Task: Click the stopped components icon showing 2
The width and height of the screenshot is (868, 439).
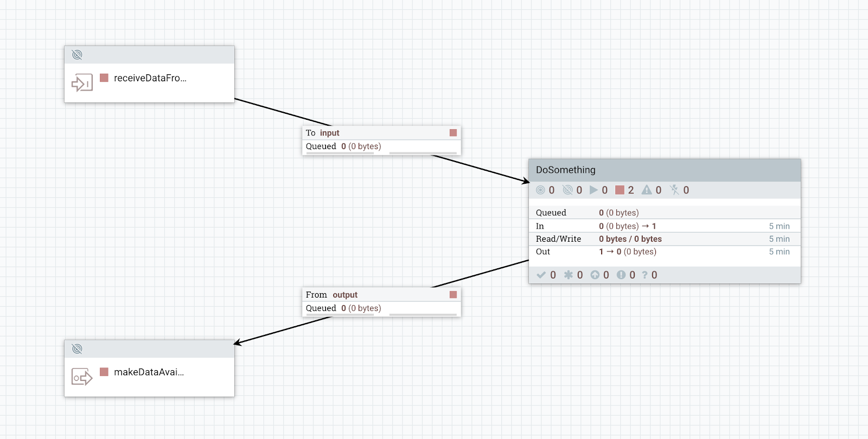Action: click(x=620, y=190)
